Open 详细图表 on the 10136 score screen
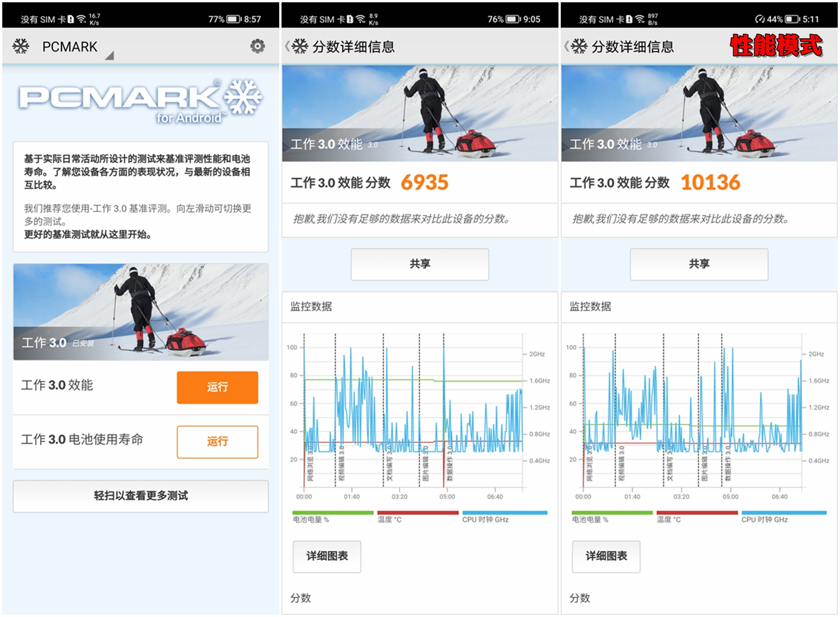 [x=606, y=556]
